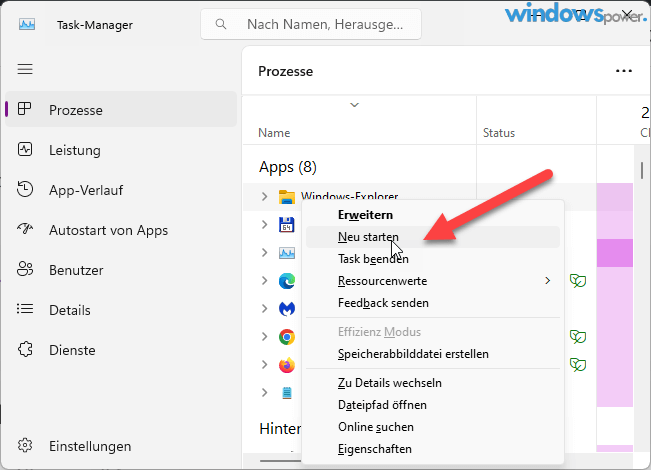Choose Dateipfad öffnen
This screenshot has width=651, height=470.
click(x=433, y=405)
